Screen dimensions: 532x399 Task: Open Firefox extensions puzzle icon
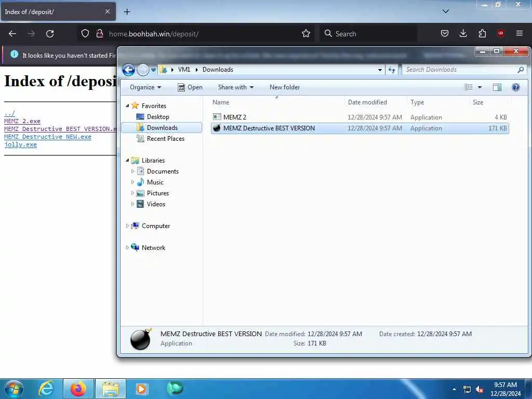pyautogui.click(x=482, y=33)
